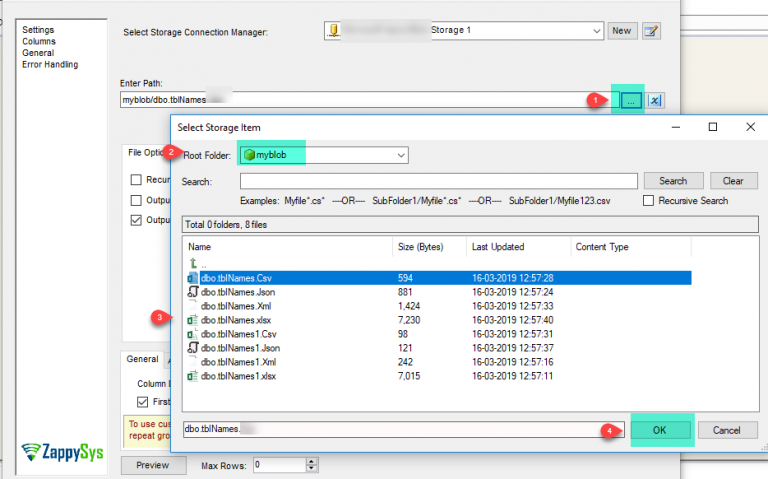Open the Columns section in left panel
This screenshot has width=768, height=479.
(x=40, y=41)
